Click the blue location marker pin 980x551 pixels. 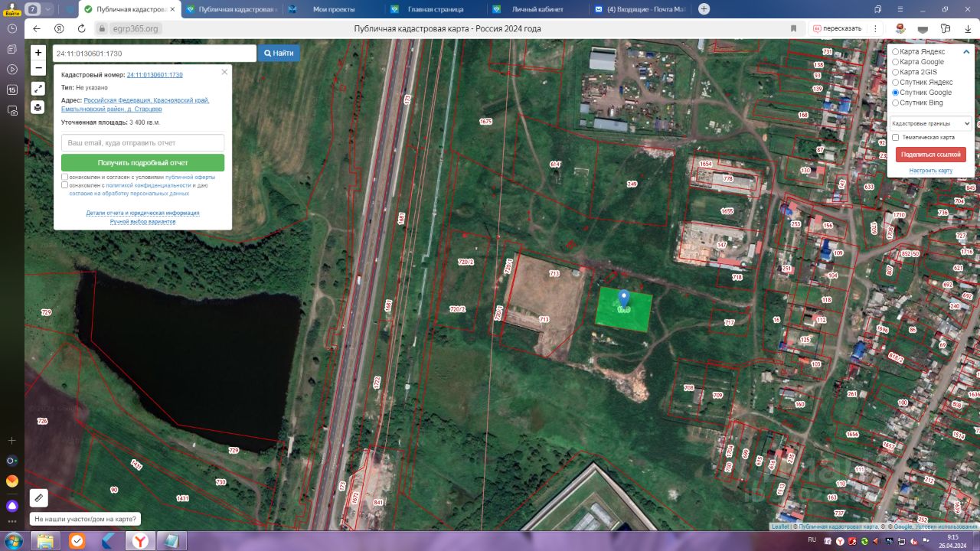pos(624,298)
